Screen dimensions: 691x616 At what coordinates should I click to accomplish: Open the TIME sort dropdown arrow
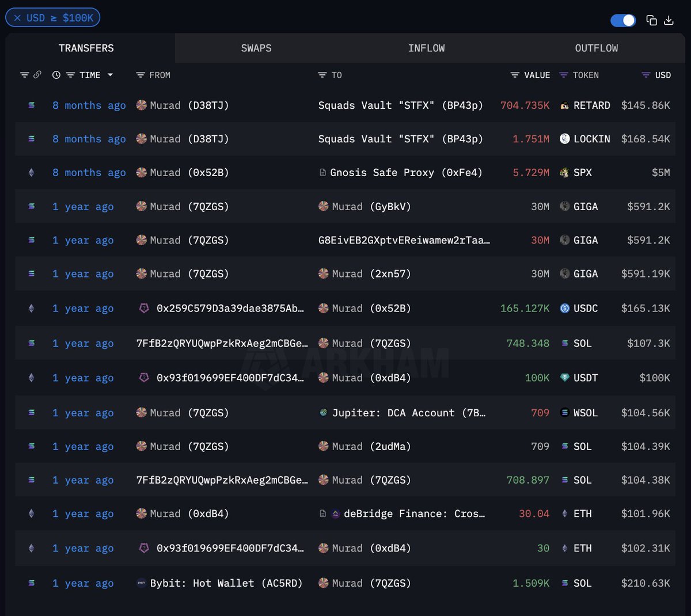110,75
